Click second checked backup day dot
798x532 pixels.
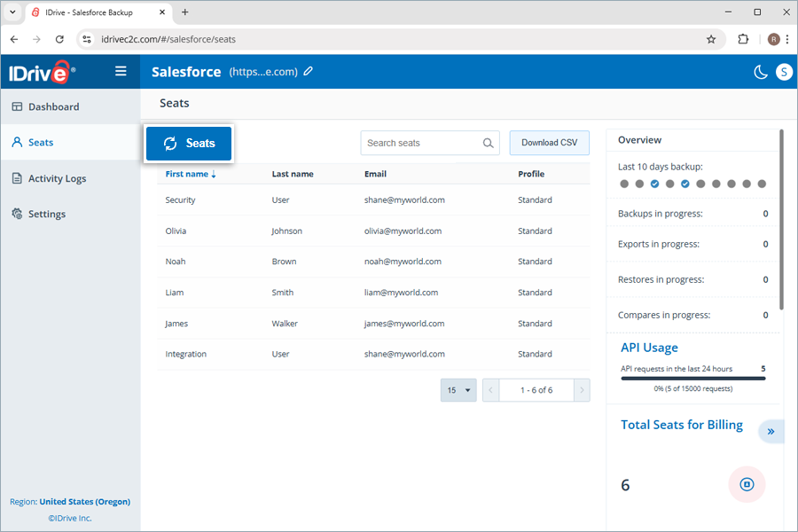point(685,184)
